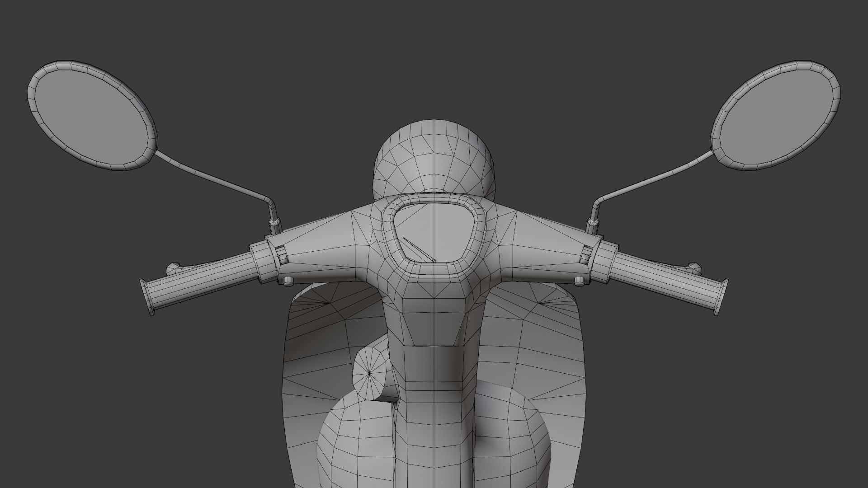
Task: Select the left rearview mirror of the scooter
Action: point(93,115)
